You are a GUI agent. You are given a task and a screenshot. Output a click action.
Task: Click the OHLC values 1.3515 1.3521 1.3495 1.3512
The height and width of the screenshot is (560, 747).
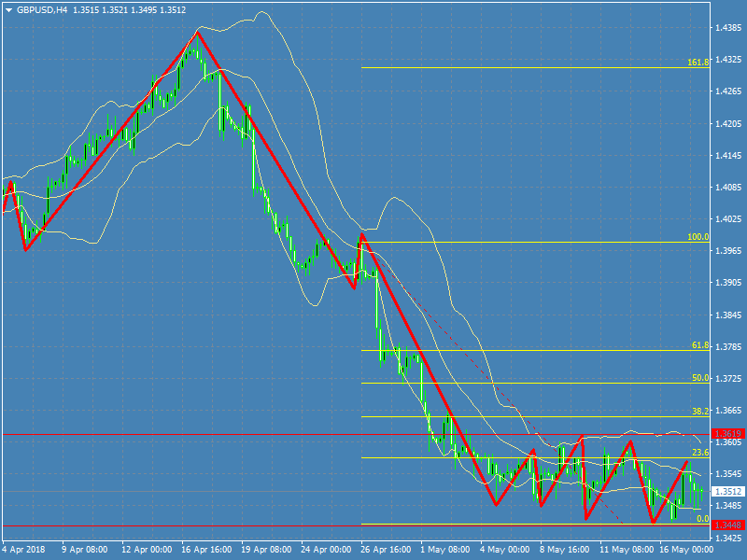tap(129, 10)
